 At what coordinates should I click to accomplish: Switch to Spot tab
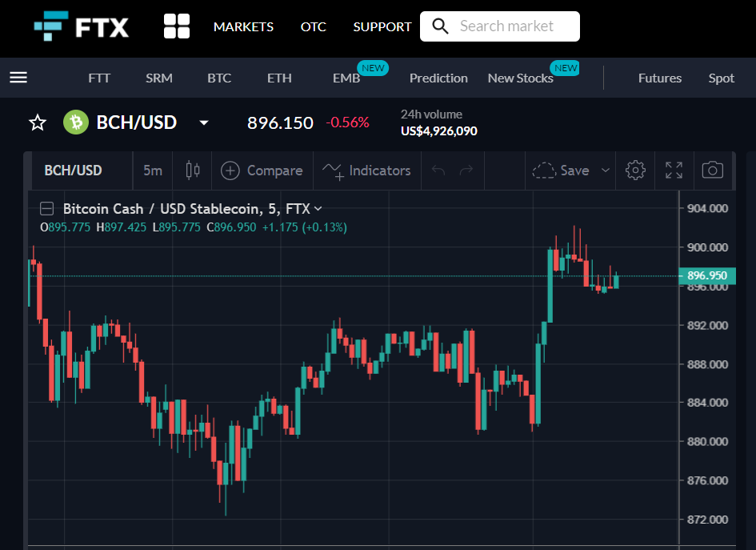click(x=722, y=78)
